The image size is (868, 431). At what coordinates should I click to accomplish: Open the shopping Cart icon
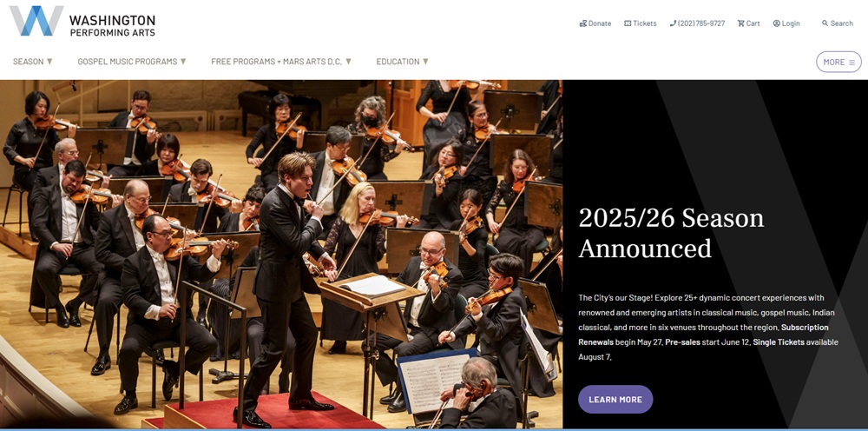(740, 23)
